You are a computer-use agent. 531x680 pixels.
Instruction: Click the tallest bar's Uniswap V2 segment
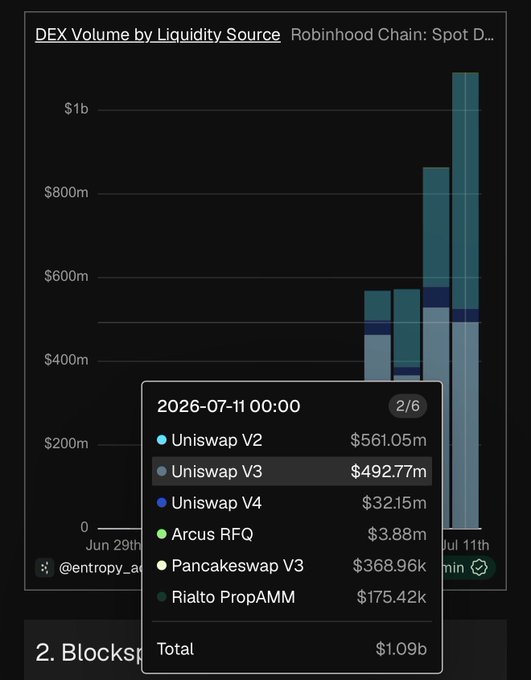tap(465, 191)
